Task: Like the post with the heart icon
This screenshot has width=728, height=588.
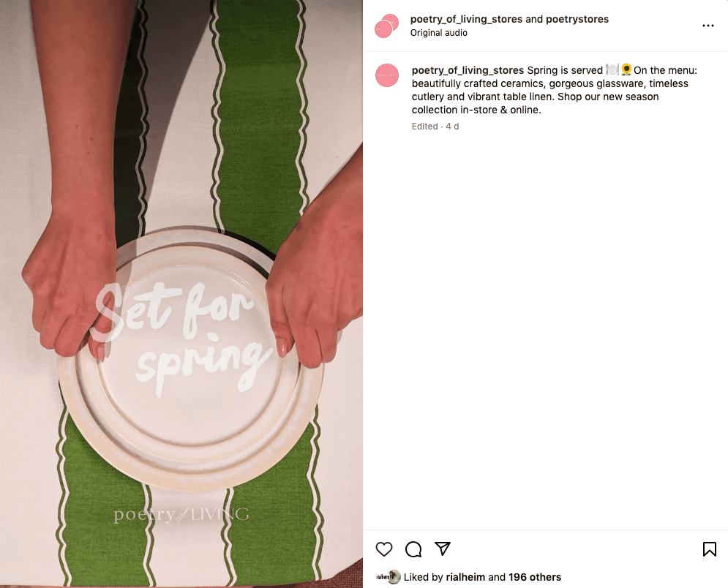Action: tap(384, 549)
